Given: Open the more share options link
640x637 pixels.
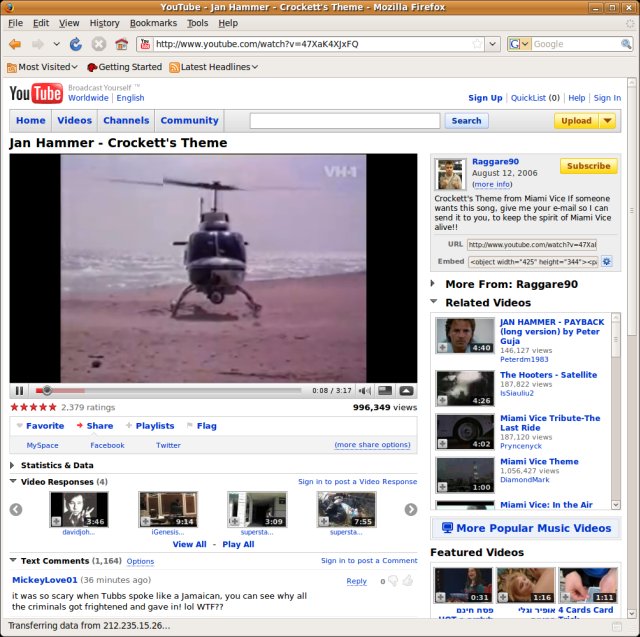Looking at the screenshot, I should pos(372,445).
